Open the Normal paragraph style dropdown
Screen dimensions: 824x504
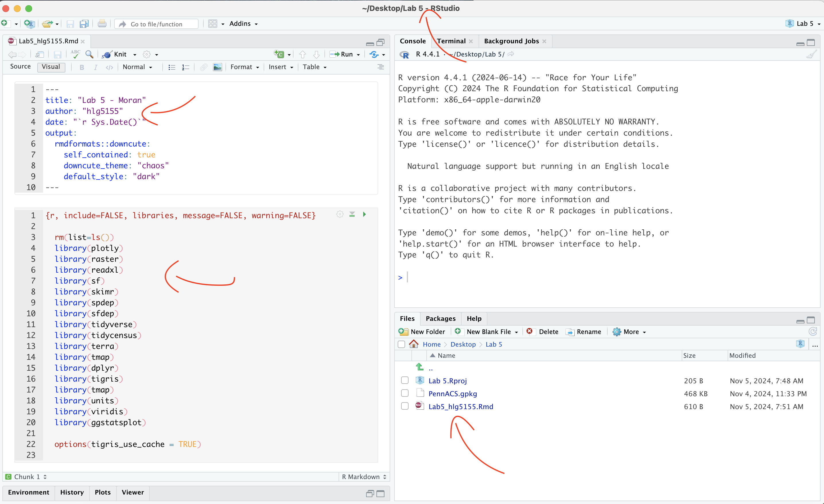137,67
